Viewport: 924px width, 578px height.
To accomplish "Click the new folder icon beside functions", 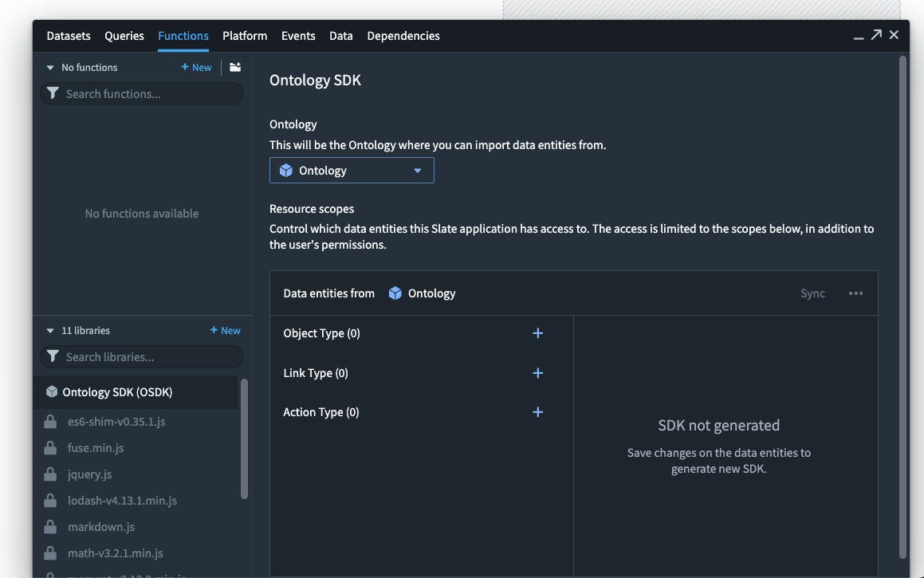I will [x=235, y=67].
